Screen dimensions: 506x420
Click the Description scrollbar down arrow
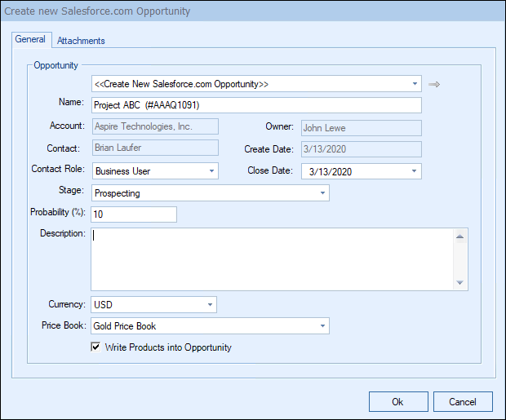pyautogui.click(x=460, y=282)
